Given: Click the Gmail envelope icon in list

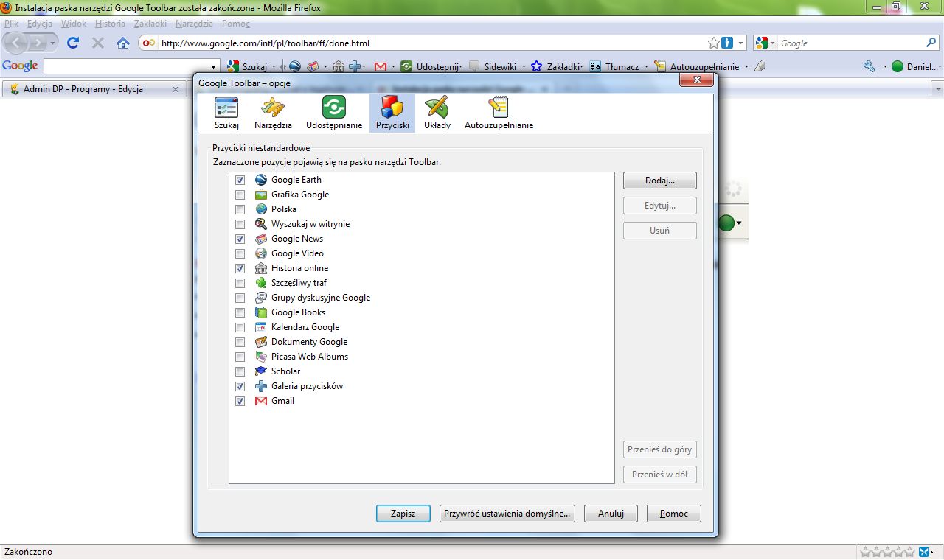Looking at the screenshot, I should click(260, 401).
